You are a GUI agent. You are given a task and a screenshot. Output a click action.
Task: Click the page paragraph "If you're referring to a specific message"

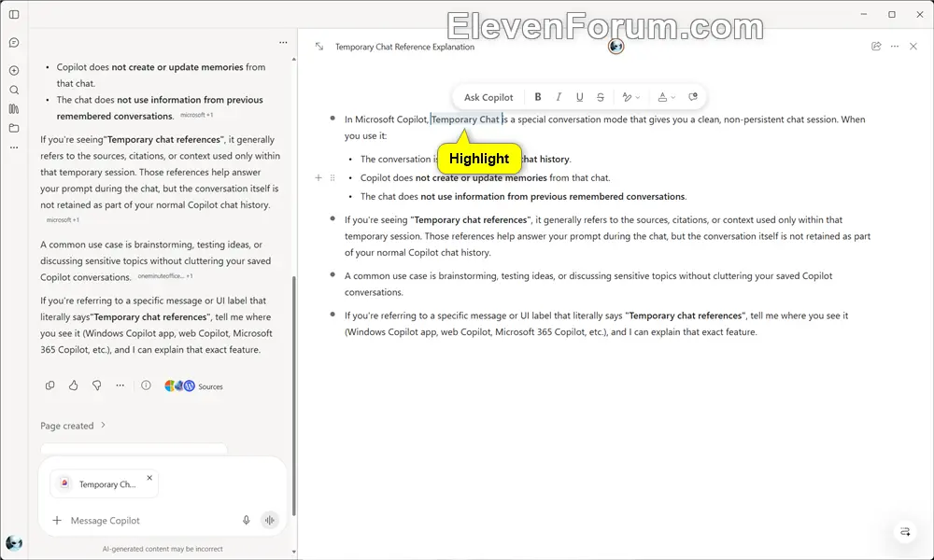596,324
